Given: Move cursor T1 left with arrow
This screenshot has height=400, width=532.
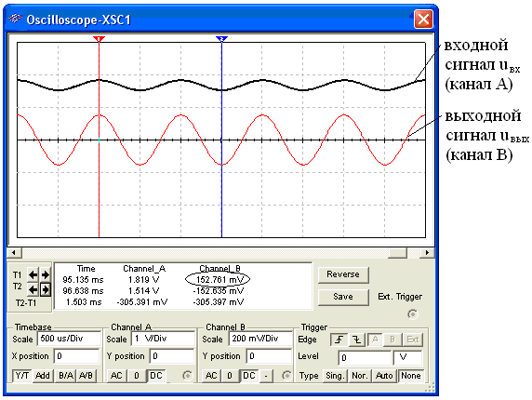Looking at the screenshot, I should pyautogui.click(x=33, y=274).
